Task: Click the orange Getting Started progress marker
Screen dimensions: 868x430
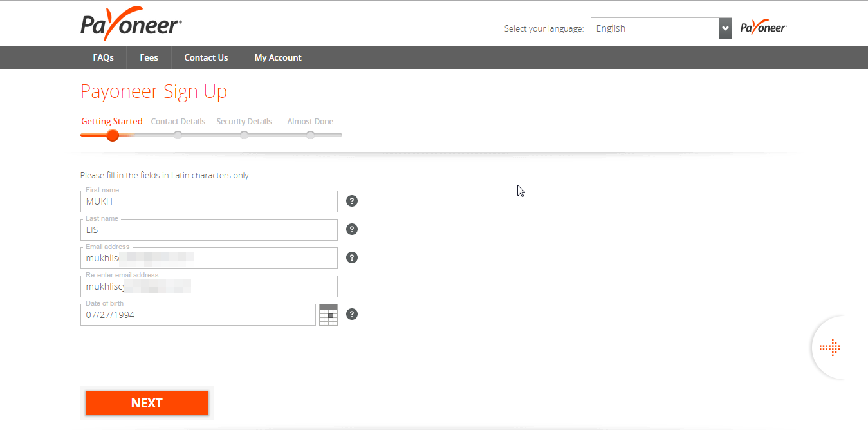Action: (113, 135)
